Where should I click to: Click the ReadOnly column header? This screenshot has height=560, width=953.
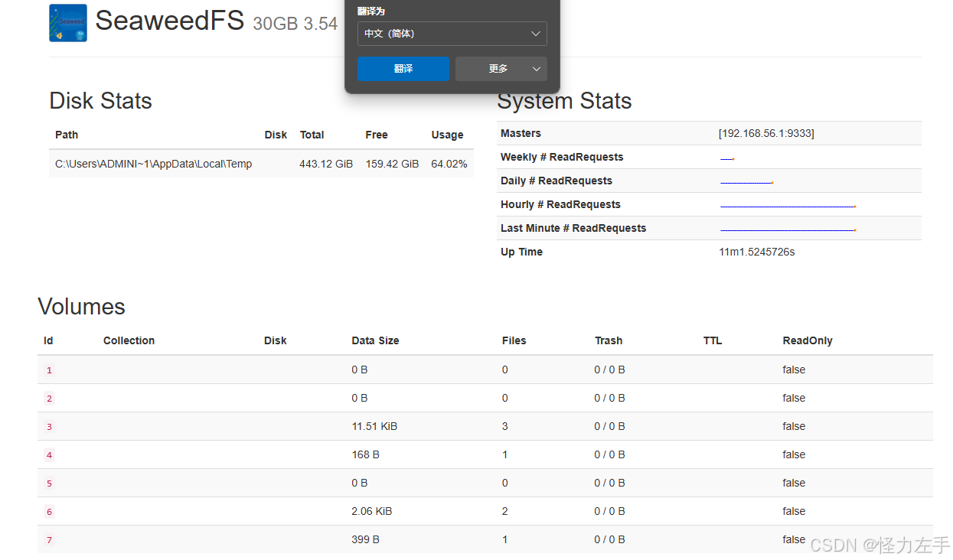(x=808, y=340)
